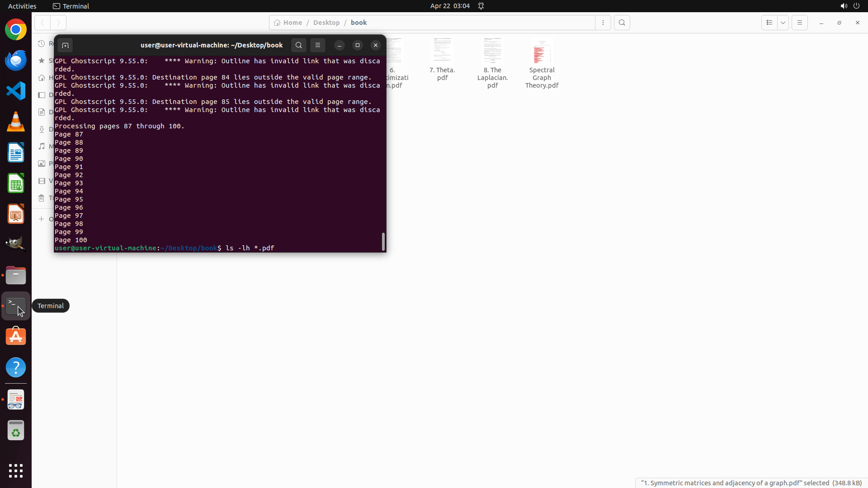Click the volume icon in system tray
The height and width of the screenshot is (488, 868).
(x=843, y=6)
